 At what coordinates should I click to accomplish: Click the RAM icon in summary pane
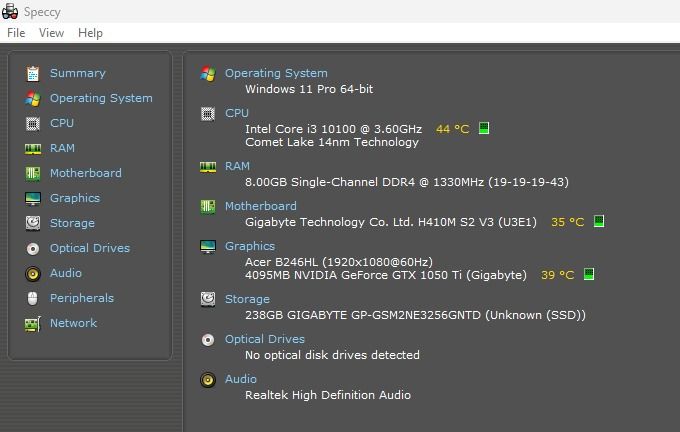[x=208, y=167]
